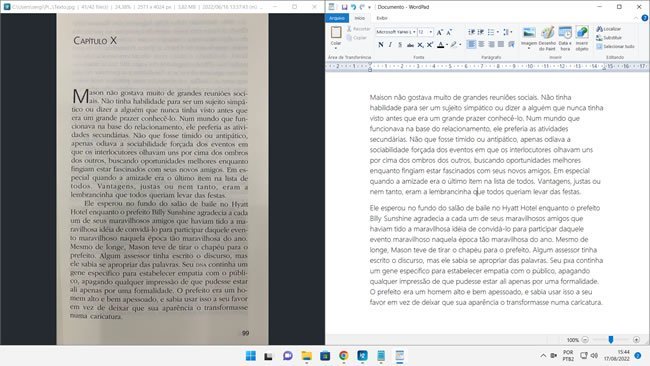The height and width of the screenshot is (366, 650).
Task: Click the Inserir objeto icon
Action: [582, 33]
